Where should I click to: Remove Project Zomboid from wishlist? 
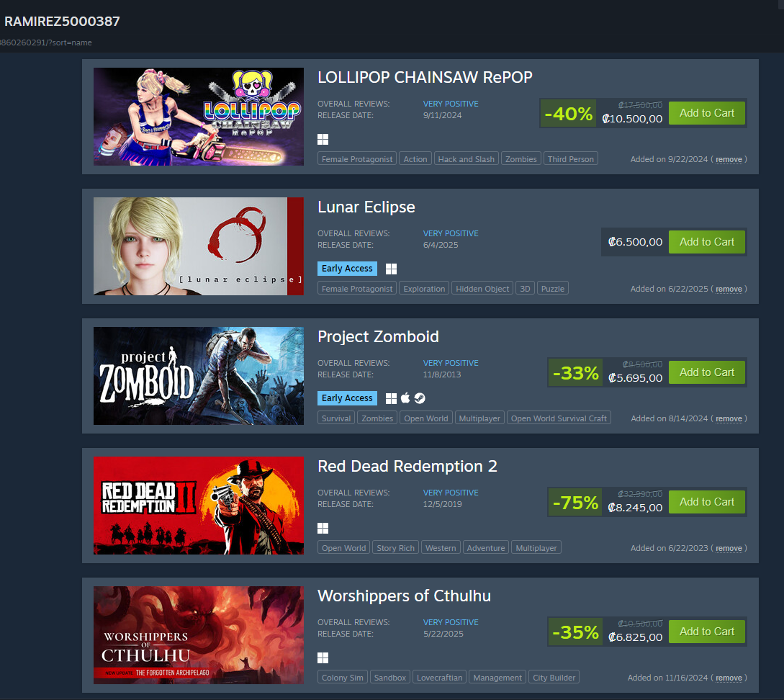click(x=729, y=418)
